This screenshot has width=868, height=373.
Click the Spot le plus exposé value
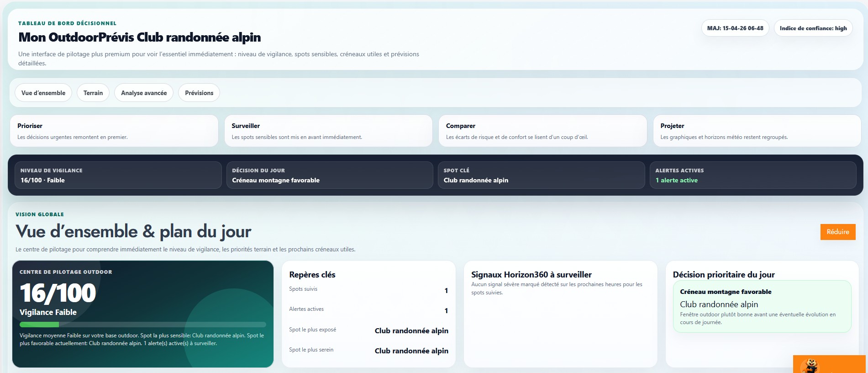pos(411,331)
